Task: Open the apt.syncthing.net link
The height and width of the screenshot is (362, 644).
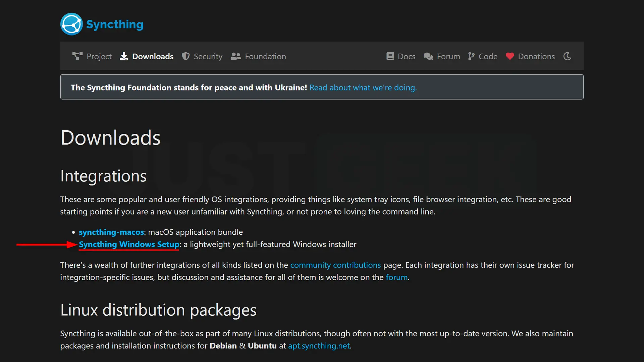Action: click(x=319, y=346)
